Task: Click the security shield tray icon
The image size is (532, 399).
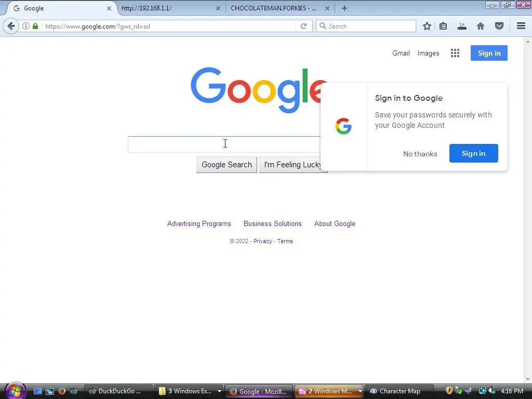Action: point(449,391)
